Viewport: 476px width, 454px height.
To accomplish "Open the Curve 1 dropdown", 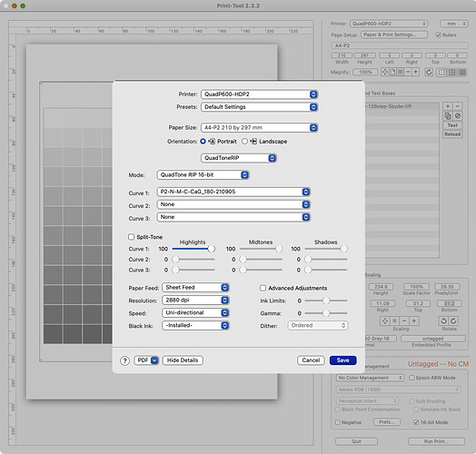I will pos(233,192).
